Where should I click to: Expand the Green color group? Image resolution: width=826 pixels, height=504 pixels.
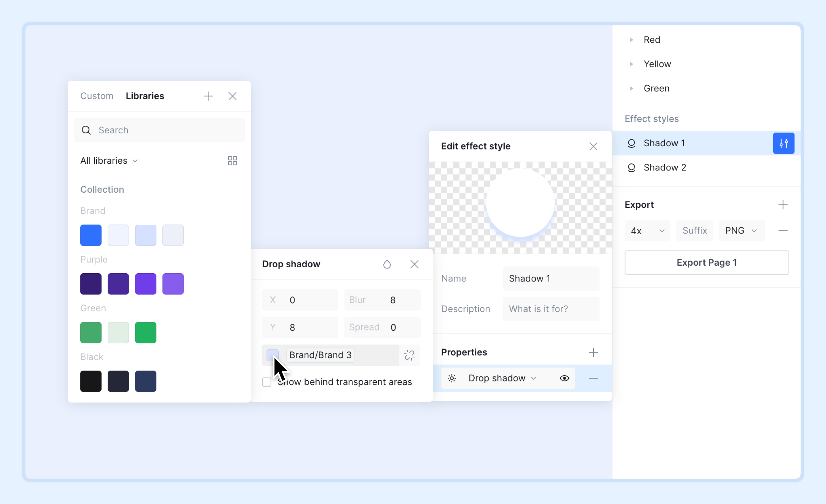point(631,89)
